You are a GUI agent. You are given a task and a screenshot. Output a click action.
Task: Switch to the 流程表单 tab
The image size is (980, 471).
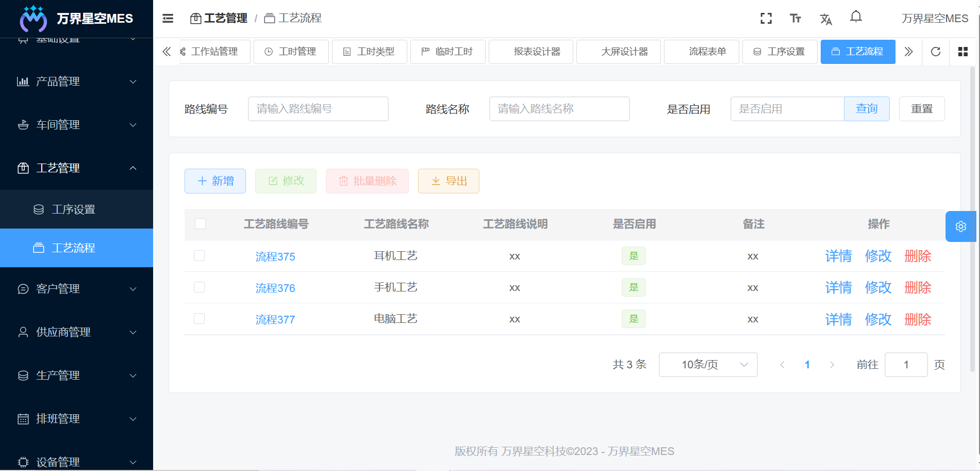pos(701,52)
